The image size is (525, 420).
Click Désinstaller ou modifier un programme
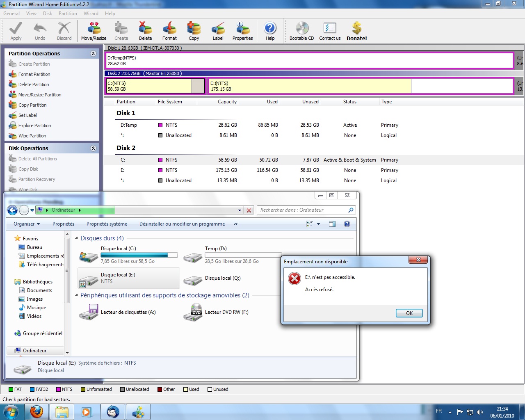click(182, 224)
